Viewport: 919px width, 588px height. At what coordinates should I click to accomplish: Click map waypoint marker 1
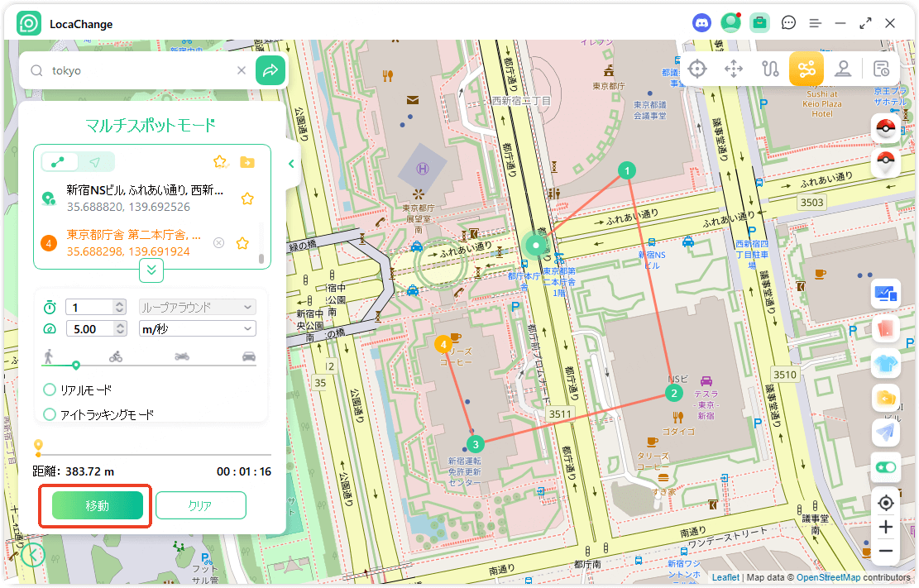[627, 171]
